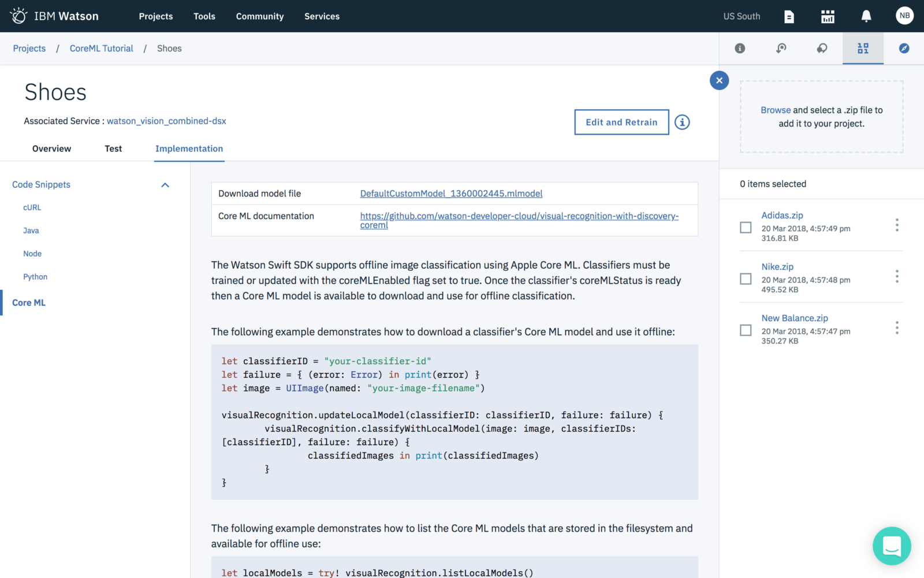Viewport: 924px width, 578px height.
Task: Click the 350.27 KB file size
Action: (x=780, y=341)
